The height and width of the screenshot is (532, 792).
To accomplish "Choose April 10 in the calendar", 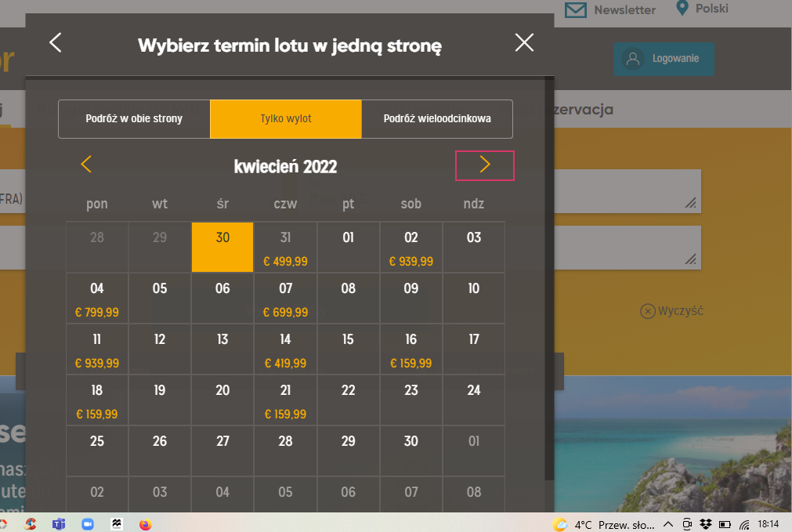I will pyautogui.click(x=474, y=298).
